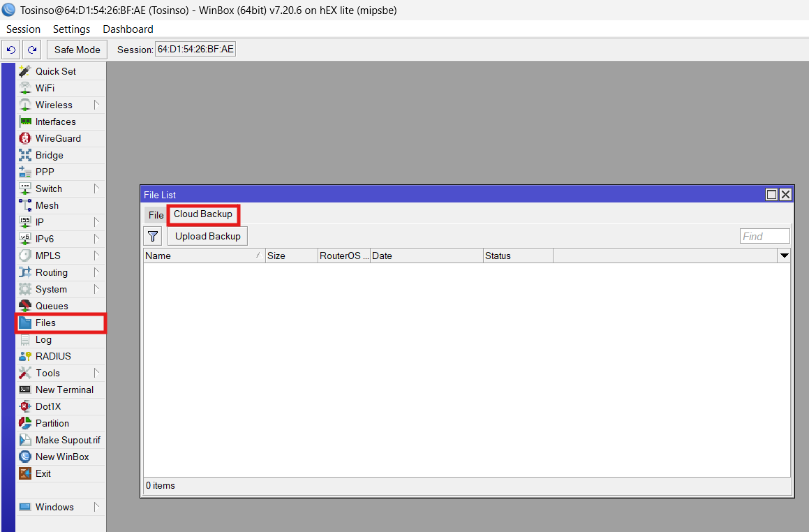Expand the Windows submenu arrow
Screen dimensions: 809x532
pyautogui.click(x=96, y=508)
